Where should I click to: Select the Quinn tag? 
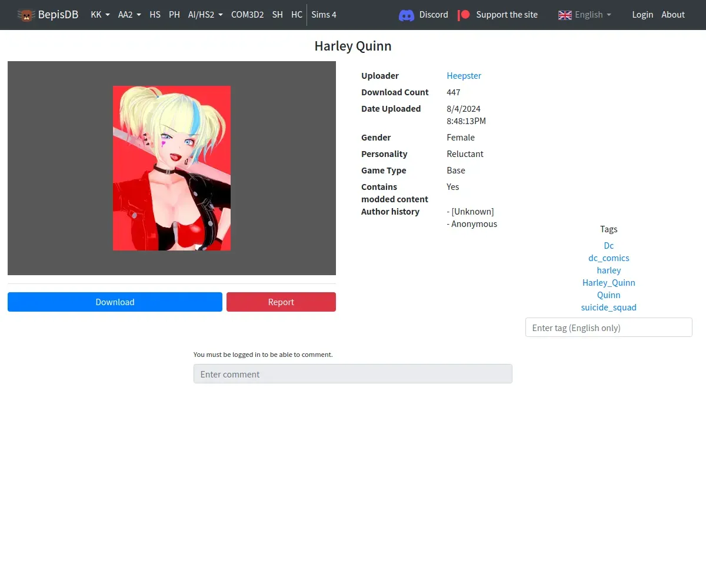click(x=609, y=295)
